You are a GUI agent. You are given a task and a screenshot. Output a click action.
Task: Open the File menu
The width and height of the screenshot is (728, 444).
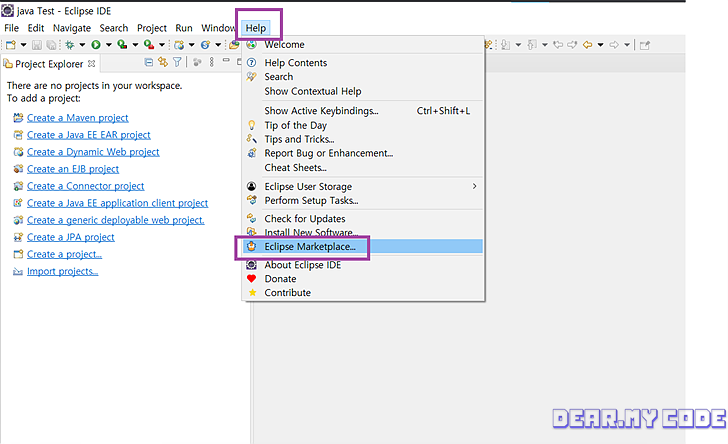click(x=12, y=28)
